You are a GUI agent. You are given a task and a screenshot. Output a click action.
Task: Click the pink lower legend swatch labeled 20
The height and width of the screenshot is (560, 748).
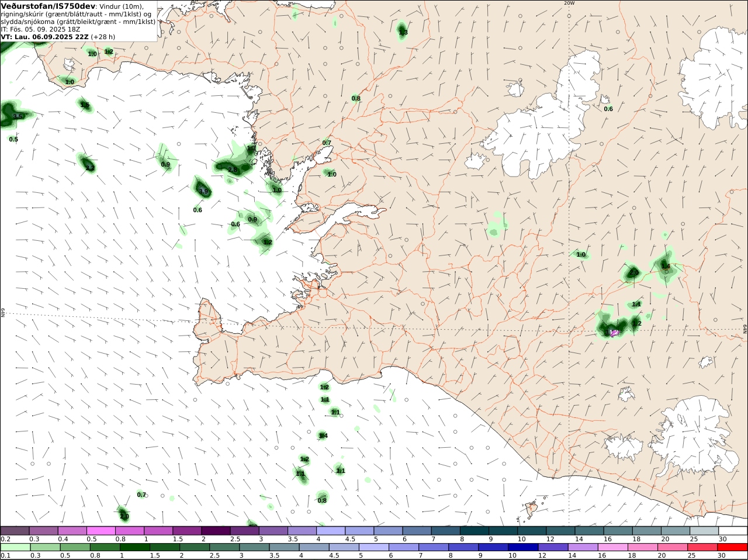pyautogui.click(x=671, y=547)
